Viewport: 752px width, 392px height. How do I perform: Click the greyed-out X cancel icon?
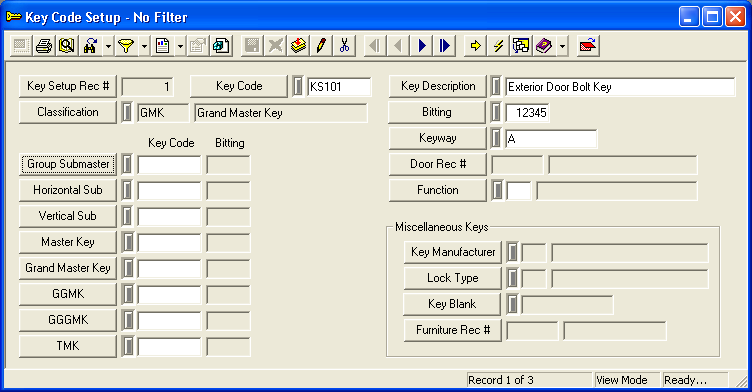click(275, 46)
